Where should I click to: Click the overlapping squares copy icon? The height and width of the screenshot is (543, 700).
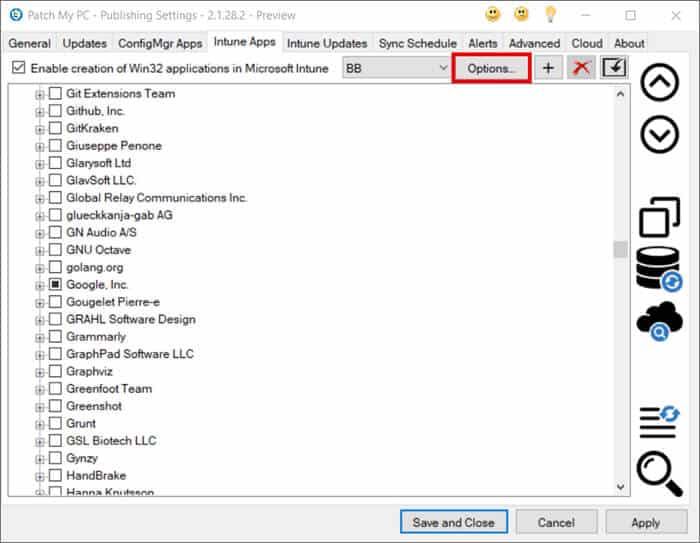(659, 217)
